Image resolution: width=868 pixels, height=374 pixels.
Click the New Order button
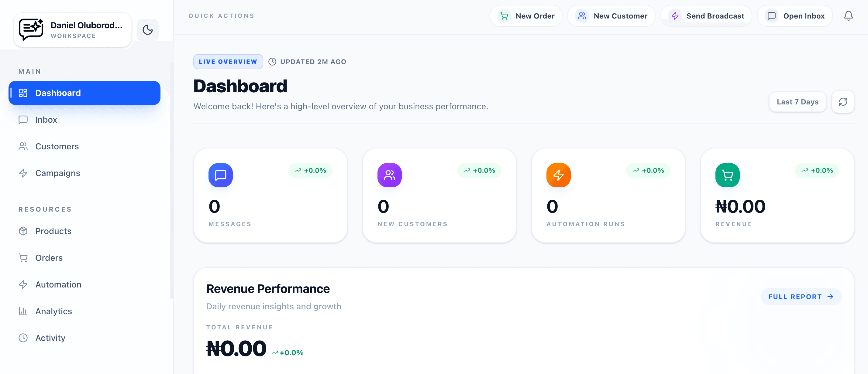(526, 15)
